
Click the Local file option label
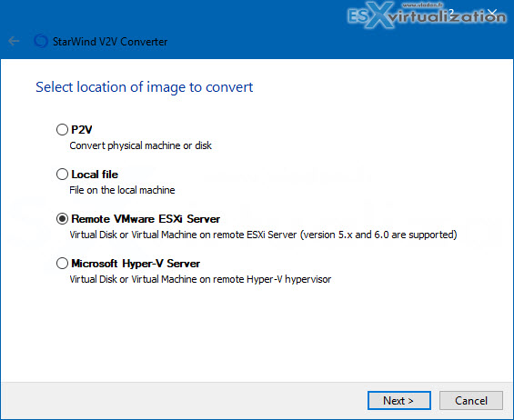(95, 175)
